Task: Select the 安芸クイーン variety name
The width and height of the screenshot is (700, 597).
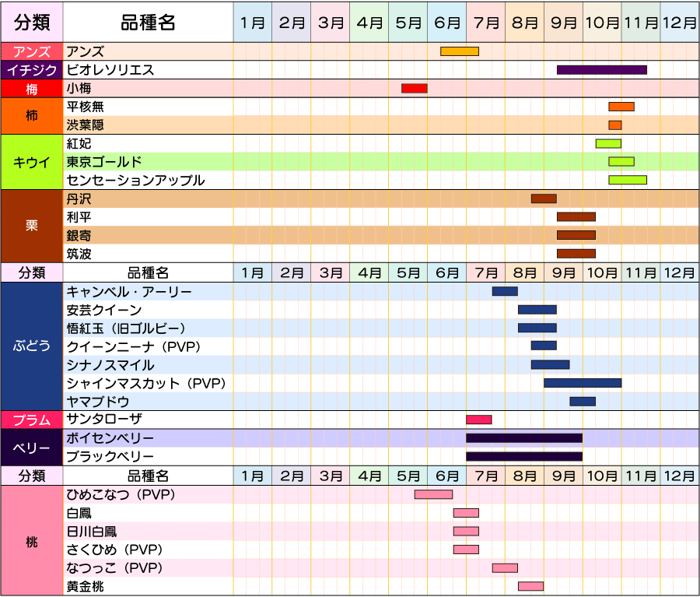Action: [104, 310]
